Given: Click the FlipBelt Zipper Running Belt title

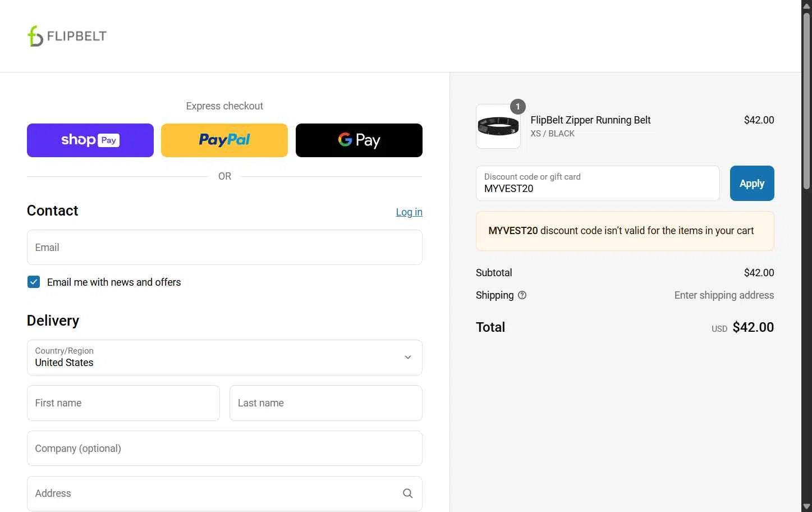Looking at the screenshot, I should click(x=590, y=120).
